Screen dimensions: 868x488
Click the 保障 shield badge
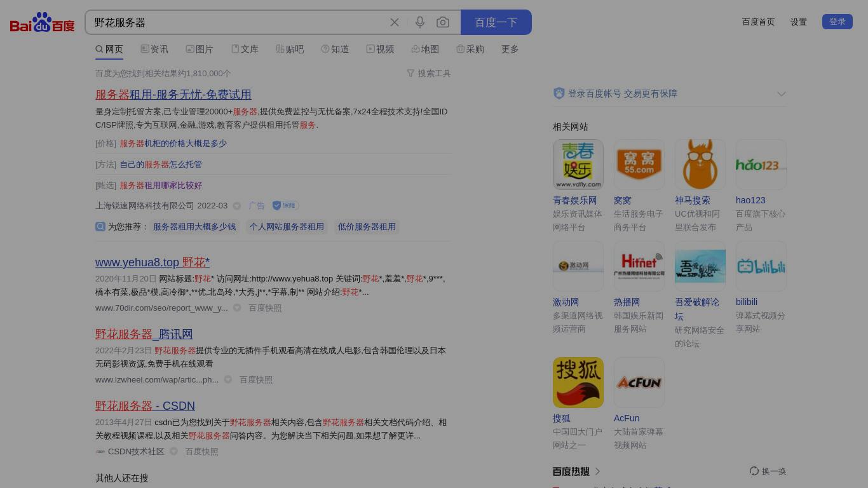coord(285,206)
